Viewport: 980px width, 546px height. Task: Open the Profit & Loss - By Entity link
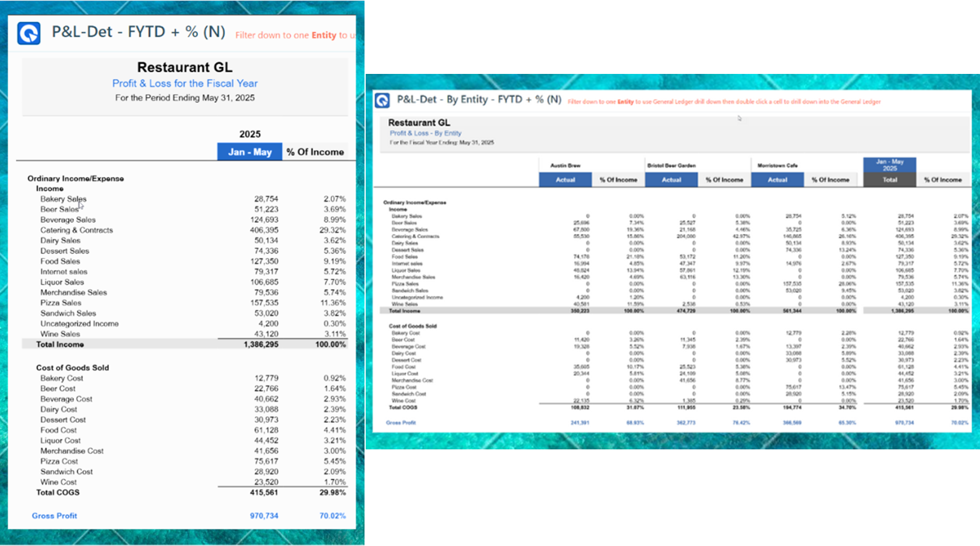click(425, 133)
